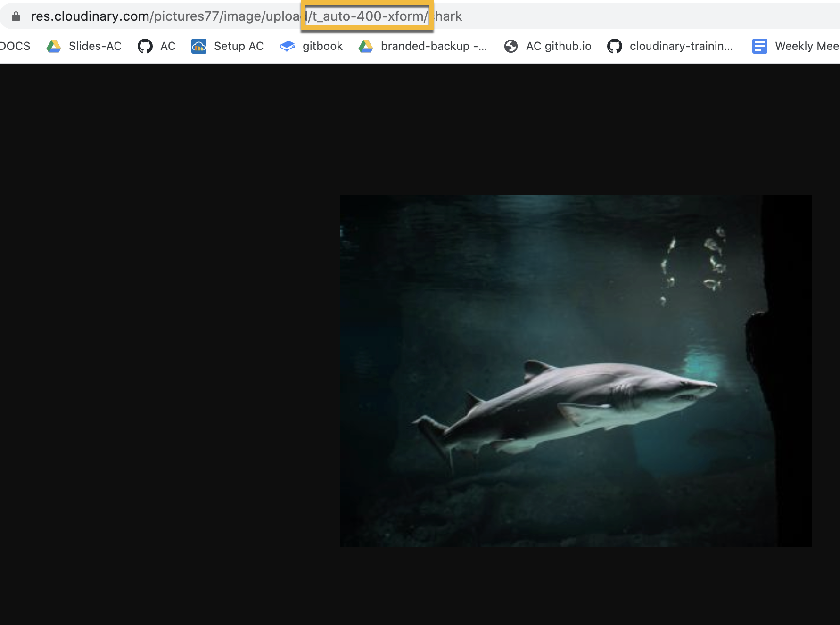The image size is (840, 625).
Task: Open the DOCS bookmark
Action: pyautogui.click(x=15, y=46)
